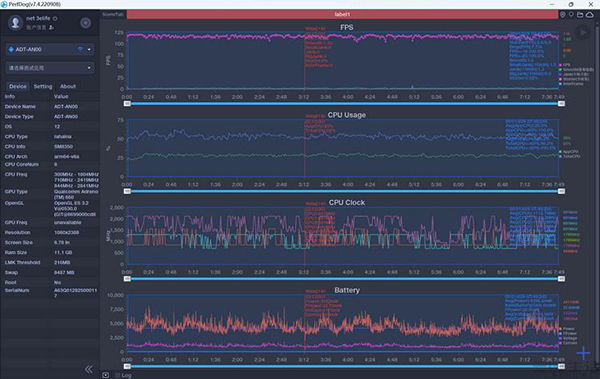Click the Ram Size value 11.1 GB
600x379 pixels.
point(63,252)
